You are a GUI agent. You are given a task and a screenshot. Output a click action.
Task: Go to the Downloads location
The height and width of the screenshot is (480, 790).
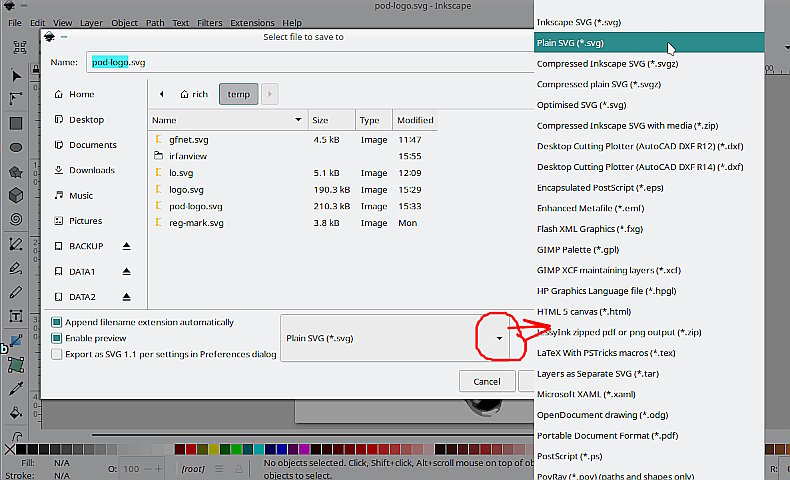pyautogui.click(x=91, y=170)
